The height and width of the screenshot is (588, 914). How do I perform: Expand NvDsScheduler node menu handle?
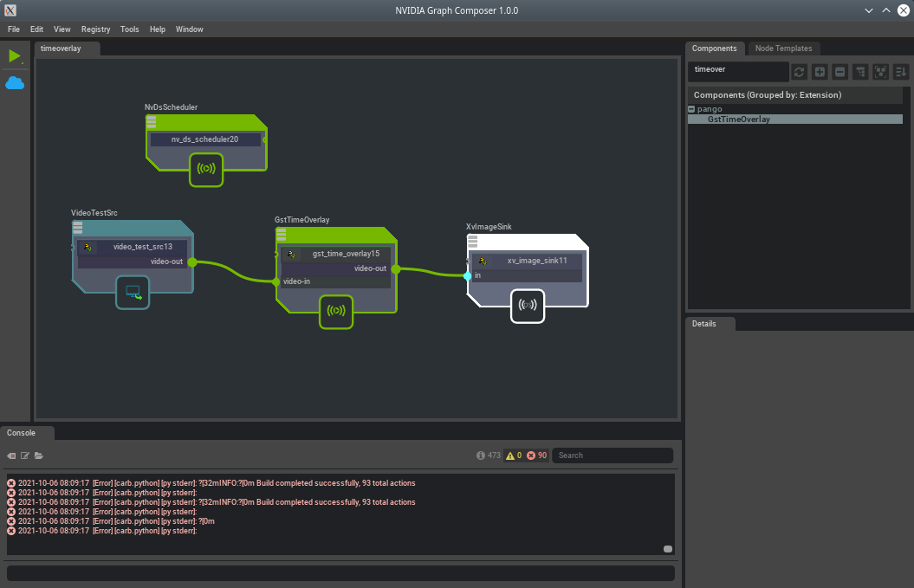(152, 122)
